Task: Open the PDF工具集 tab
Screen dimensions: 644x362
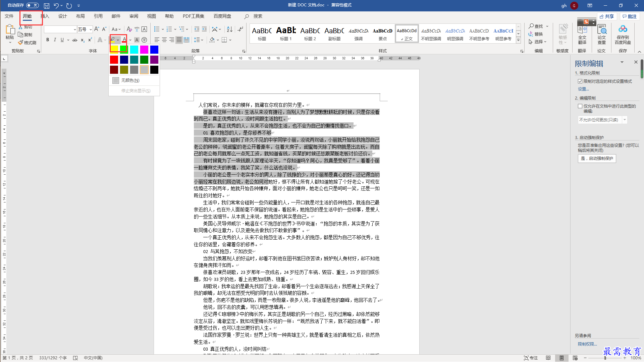Action: tap(194, 16)
